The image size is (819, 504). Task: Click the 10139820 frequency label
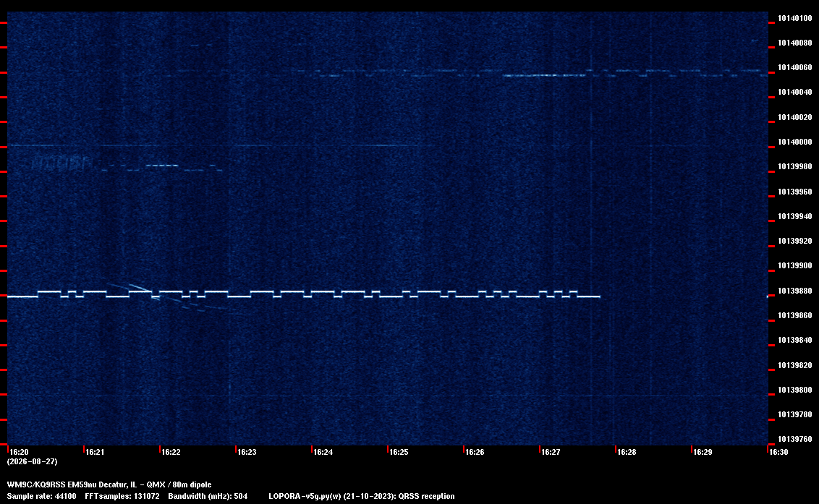click(x=794, y=365)
